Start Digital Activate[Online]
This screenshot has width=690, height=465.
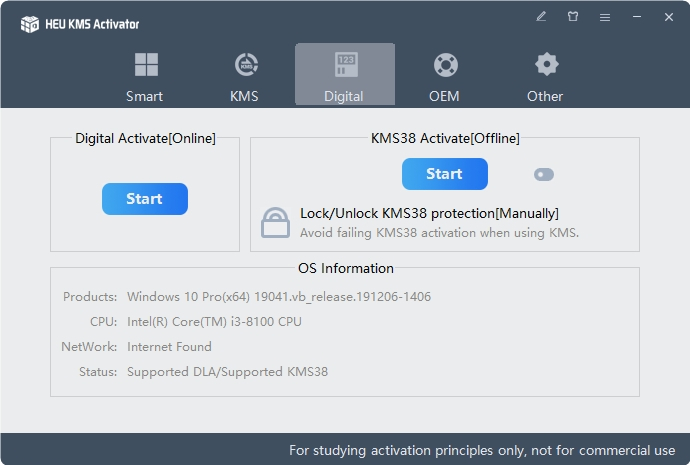coord(145,199)
